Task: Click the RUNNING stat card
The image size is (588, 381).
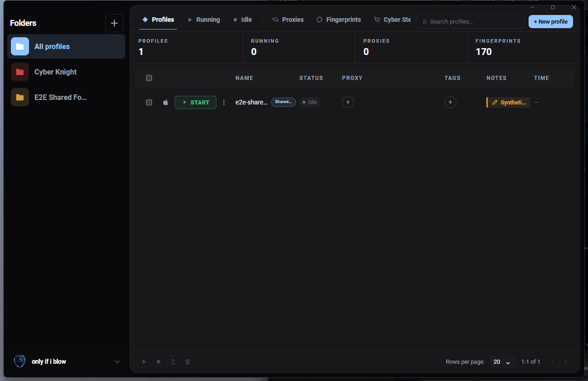Action: pos(299,48)
